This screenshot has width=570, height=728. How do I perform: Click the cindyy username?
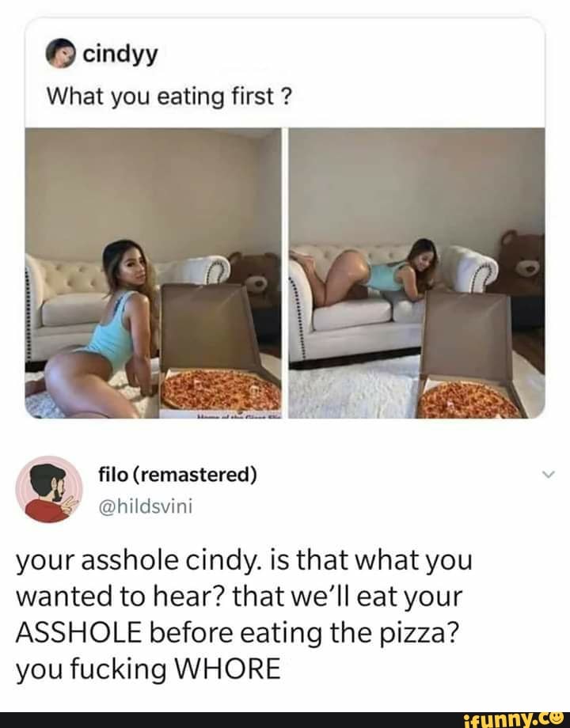click(120, 55)
